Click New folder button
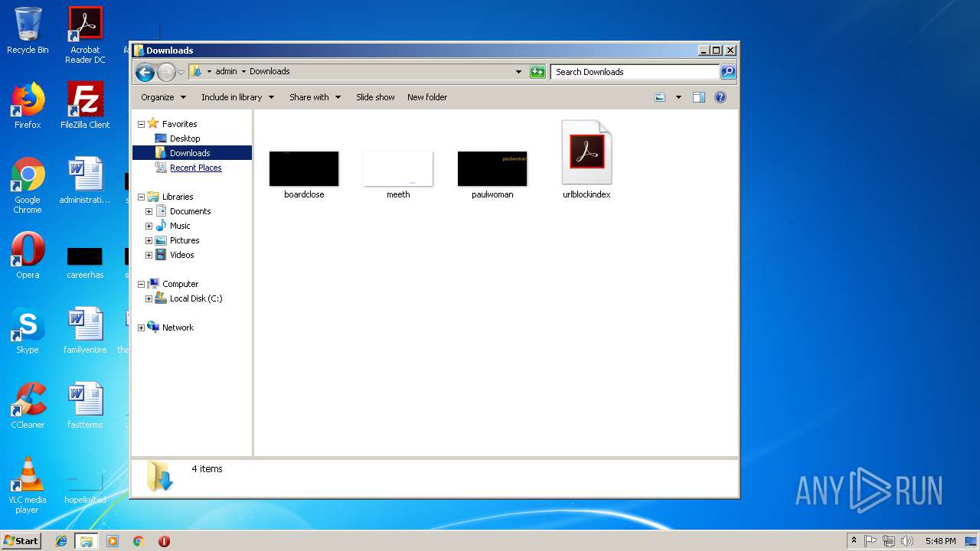The height and width of the screenshot is (551, 980). coord(427,97)
